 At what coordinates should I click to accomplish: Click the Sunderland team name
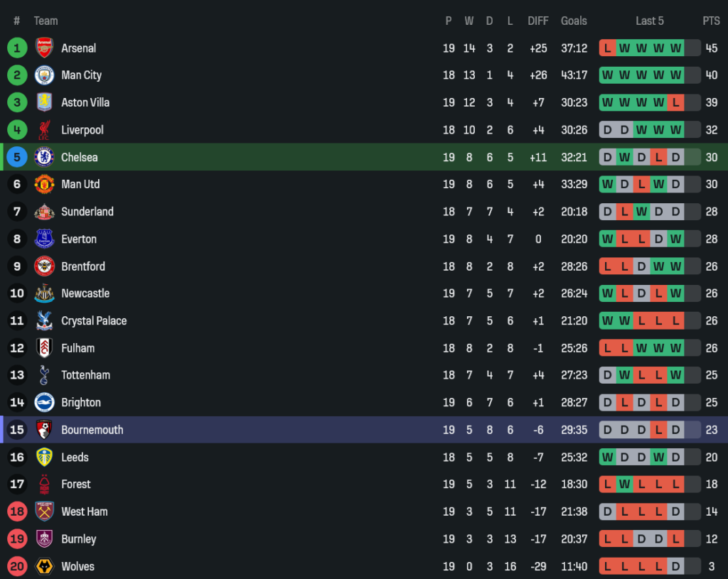click(87, 212)
